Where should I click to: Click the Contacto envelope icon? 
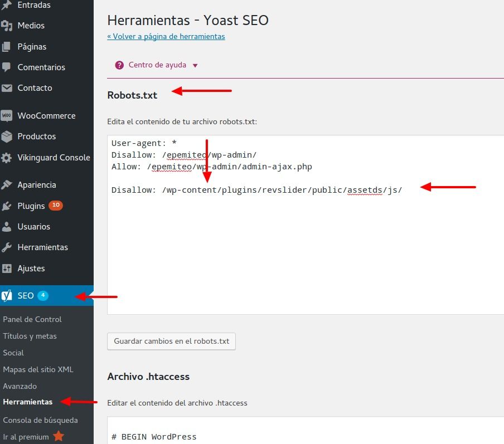[7, 87]
